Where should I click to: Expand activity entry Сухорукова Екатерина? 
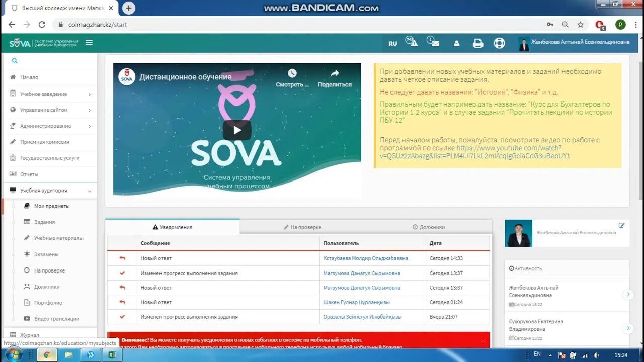click(x=628, y=328)
